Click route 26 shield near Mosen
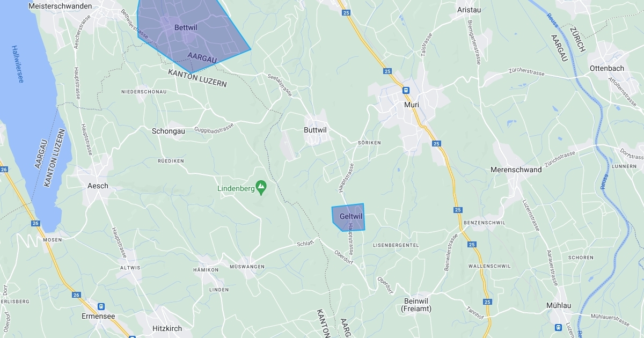 35,223
